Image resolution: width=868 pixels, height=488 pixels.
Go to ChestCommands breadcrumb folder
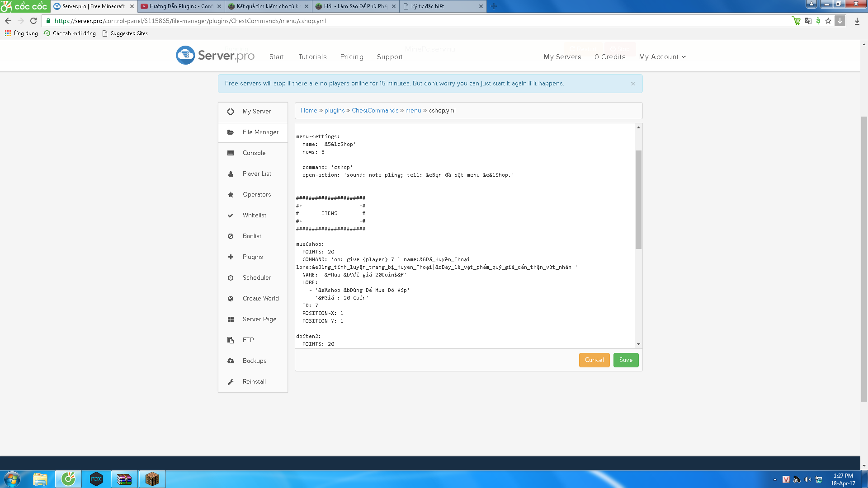point(375,111)
